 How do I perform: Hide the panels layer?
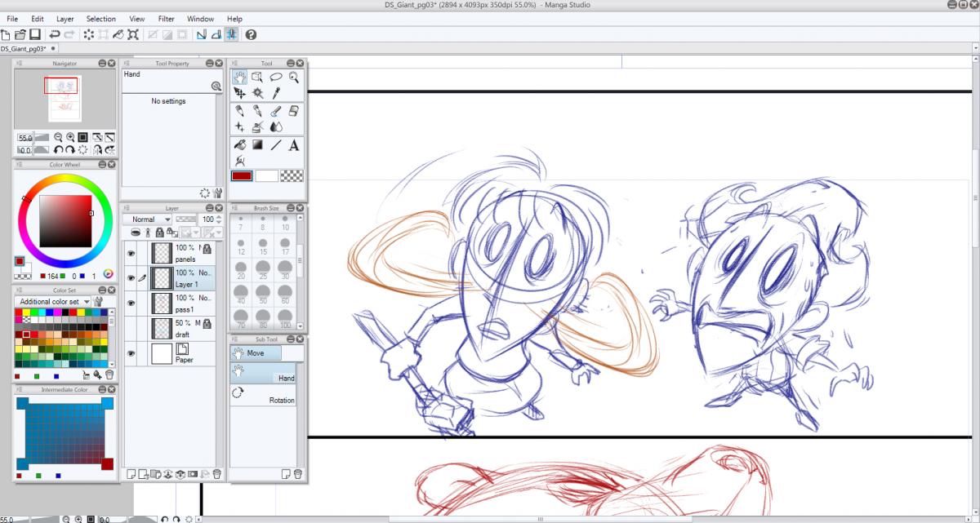(x=131, y=253)
